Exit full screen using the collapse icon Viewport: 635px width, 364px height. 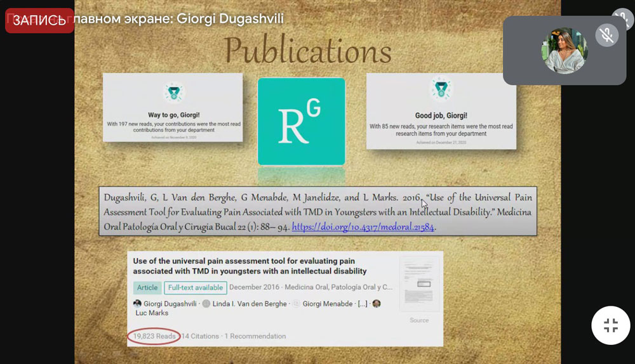coord(610,326)
